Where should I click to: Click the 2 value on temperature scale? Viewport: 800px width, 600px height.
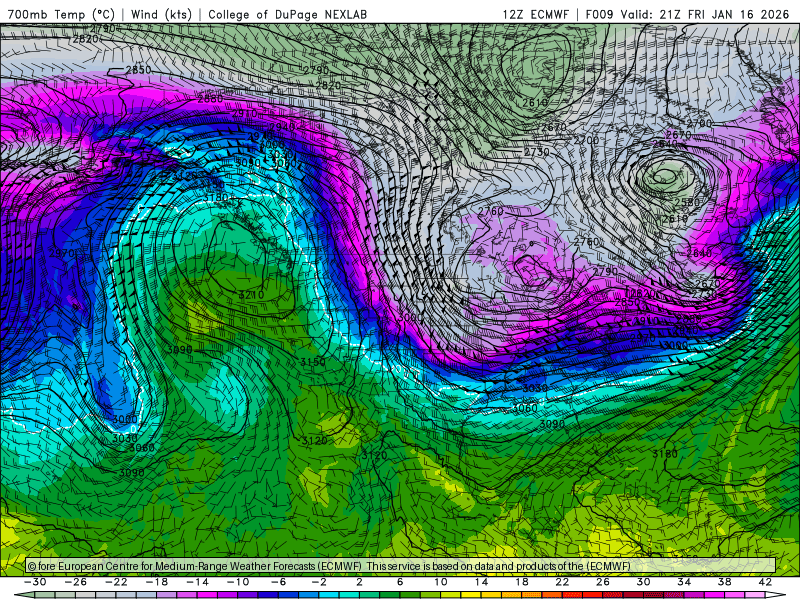359,582
